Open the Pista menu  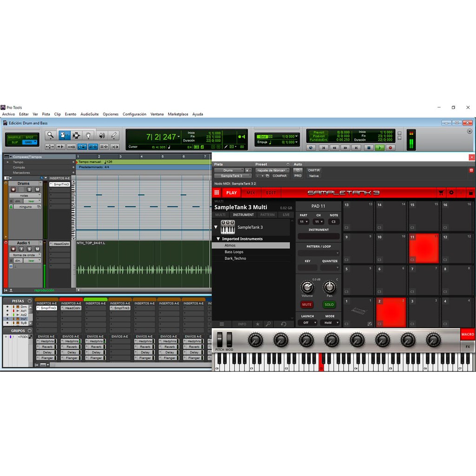(46, 114)
